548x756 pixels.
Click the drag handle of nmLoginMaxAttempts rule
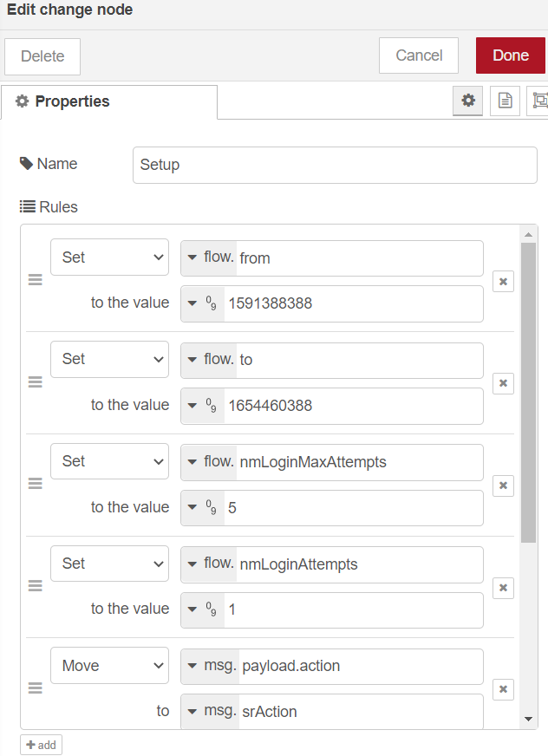36,485
